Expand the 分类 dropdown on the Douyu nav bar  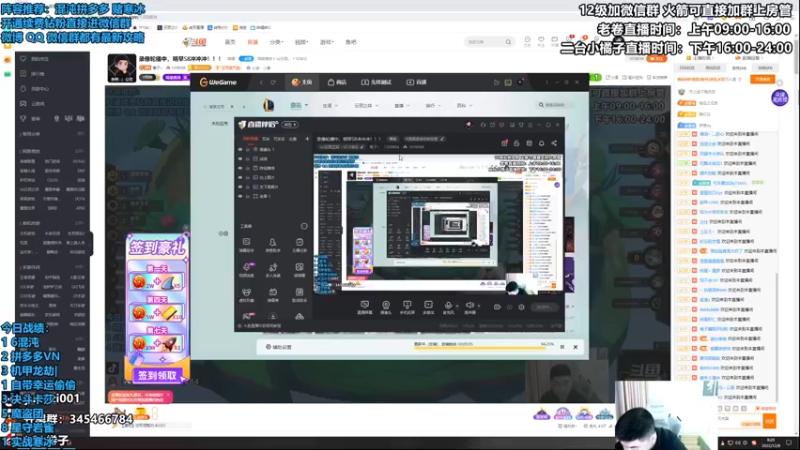(x=276, y=42)
